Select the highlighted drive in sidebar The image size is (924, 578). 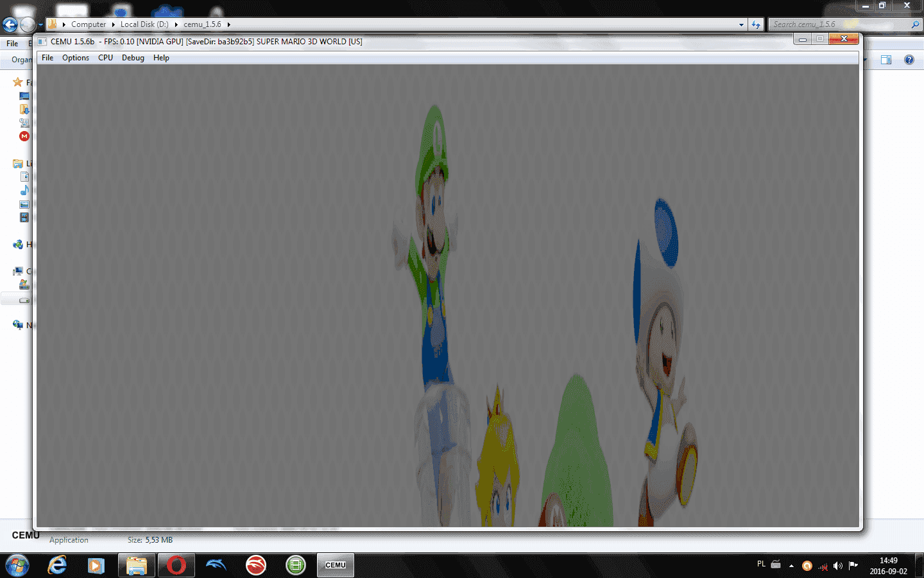[x=24, y=299]
